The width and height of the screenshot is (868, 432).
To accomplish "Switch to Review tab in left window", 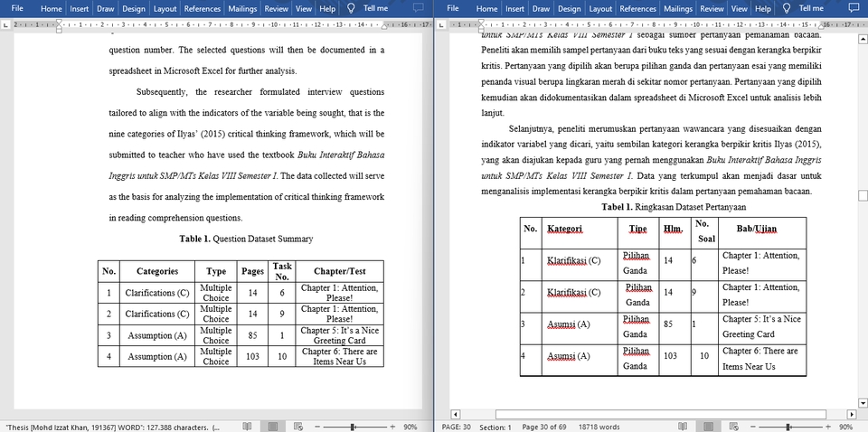I will pos(277,8).
